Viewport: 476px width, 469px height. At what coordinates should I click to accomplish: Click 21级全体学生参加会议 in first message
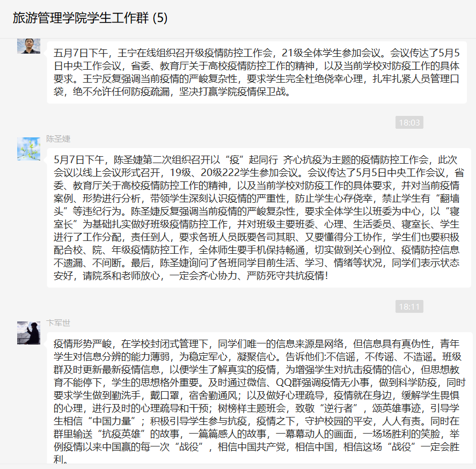pyautogui.click(x=331, y=53)
